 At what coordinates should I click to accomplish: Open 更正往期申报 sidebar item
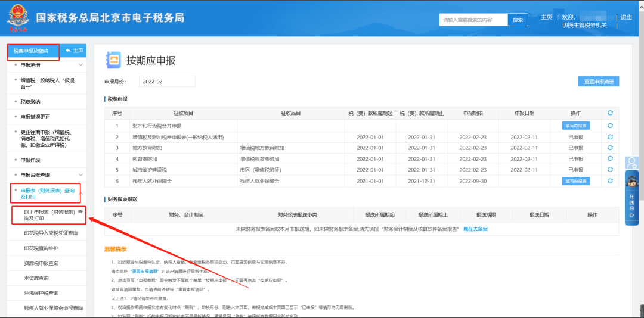[45, 139]
